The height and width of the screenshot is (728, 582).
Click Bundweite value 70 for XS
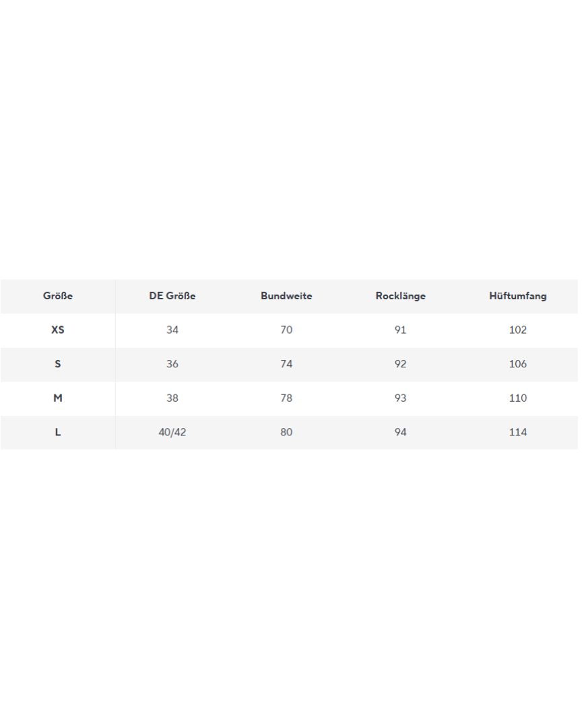click(286, 330)
